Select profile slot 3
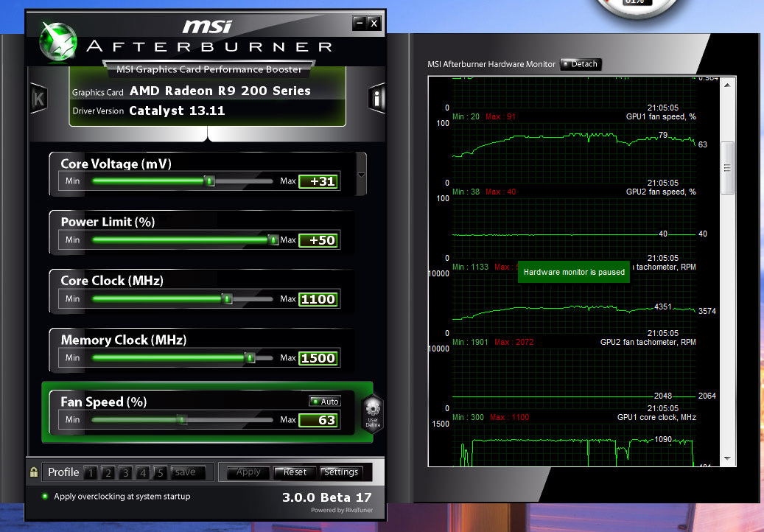Image resolution: width=764 pixels, height=532 pixels. tap(125, 472)
